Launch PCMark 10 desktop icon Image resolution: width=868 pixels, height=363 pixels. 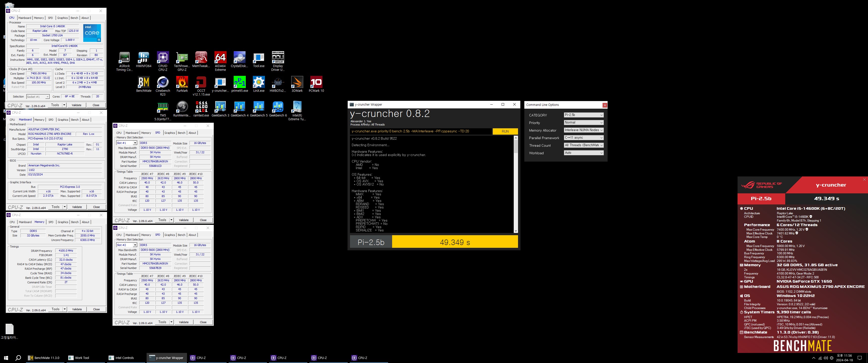point(316,84)
